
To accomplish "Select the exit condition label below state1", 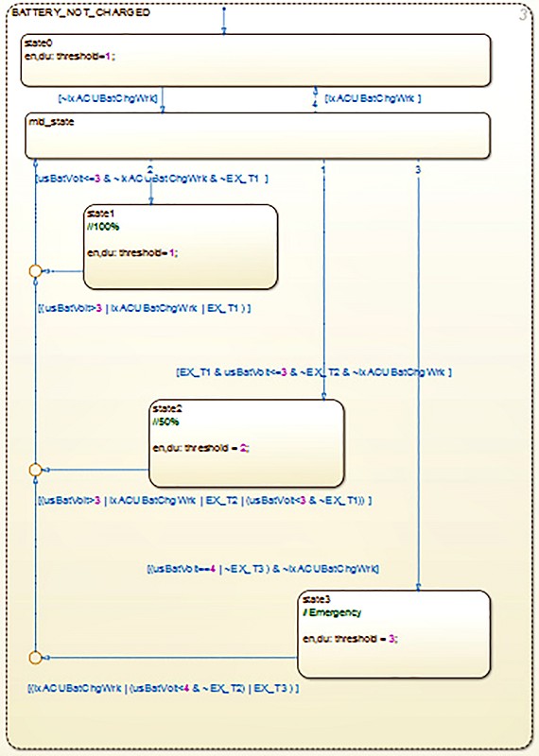I will 145,308.
